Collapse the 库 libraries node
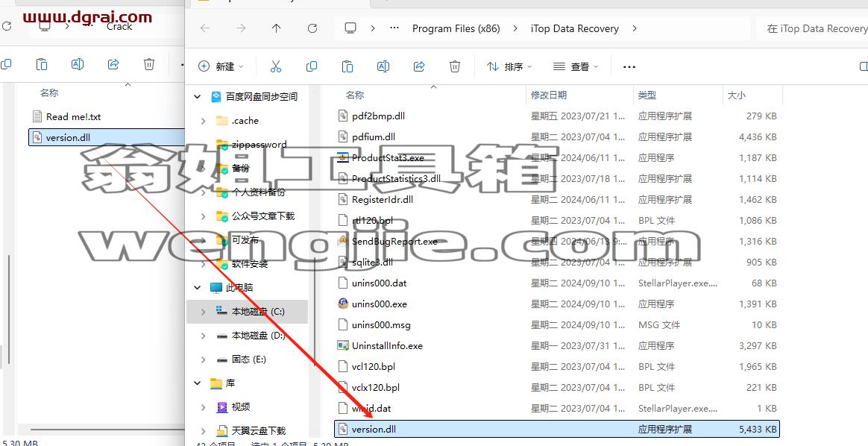This screenshot has width=868, height=446. 197,383
